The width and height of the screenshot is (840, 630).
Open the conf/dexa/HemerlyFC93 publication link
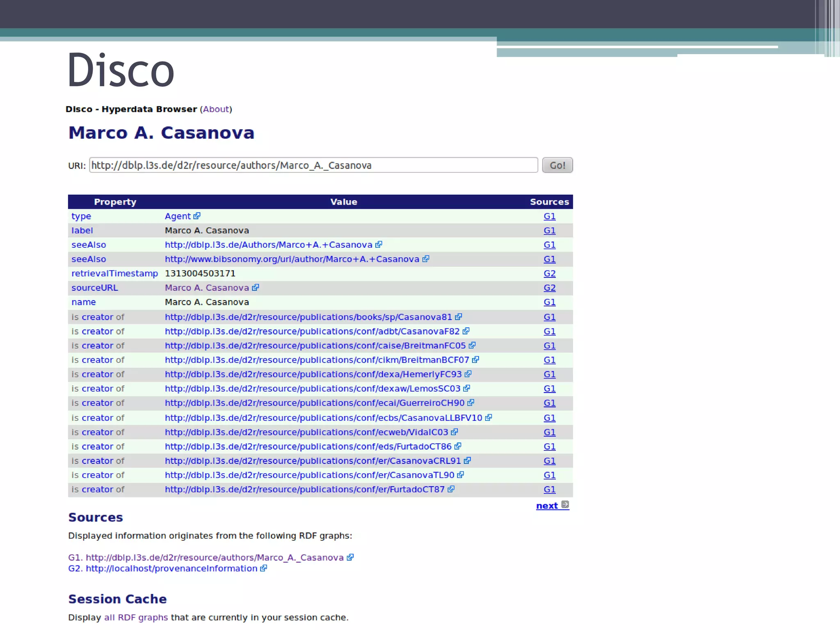313,374
